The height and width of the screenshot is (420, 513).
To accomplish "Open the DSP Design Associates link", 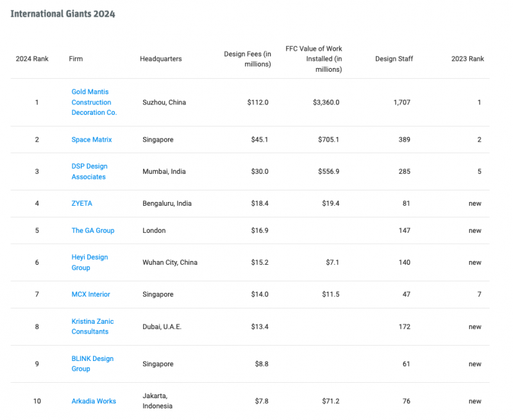I will click(x=89, y=171).
